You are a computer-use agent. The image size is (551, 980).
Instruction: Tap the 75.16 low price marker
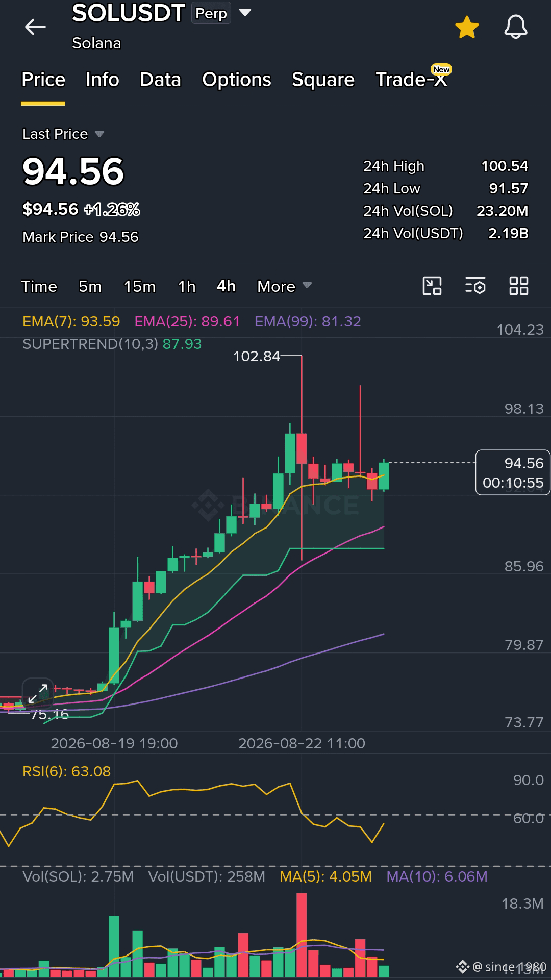49,714
